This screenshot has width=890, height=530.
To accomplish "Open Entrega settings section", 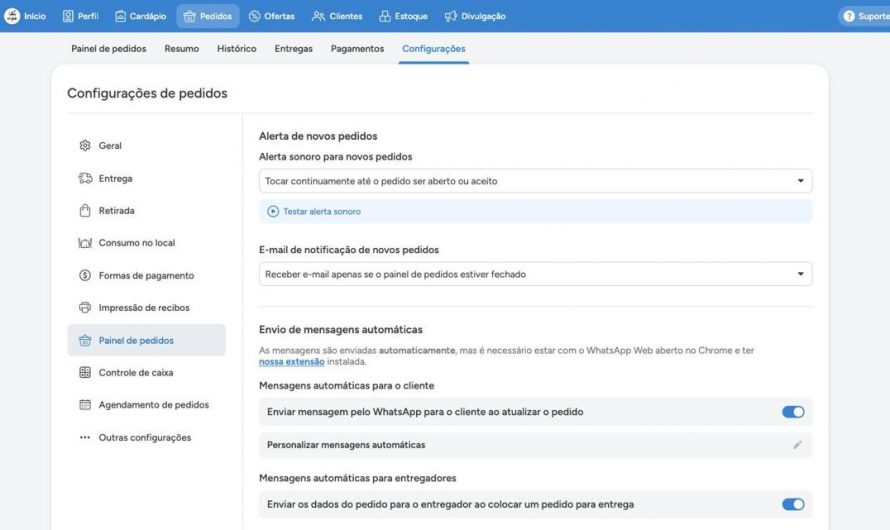I will click(146, 178).
